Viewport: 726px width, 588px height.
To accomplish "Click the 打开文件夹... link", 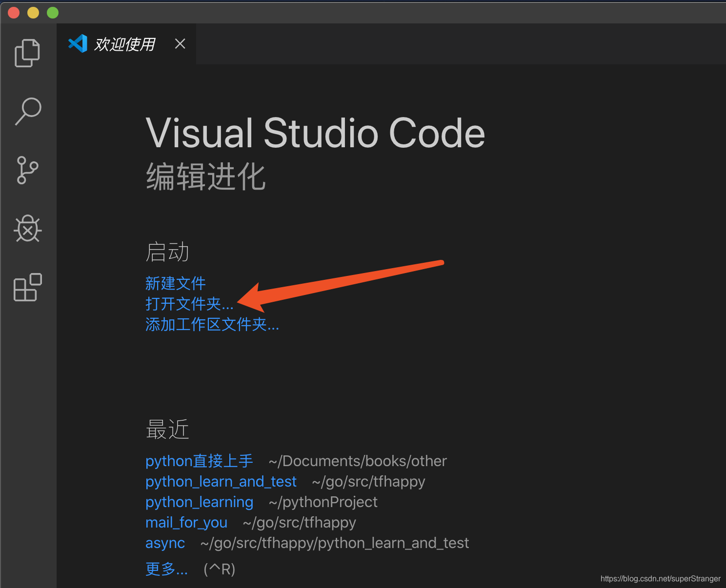I will [x=190, y=304].
